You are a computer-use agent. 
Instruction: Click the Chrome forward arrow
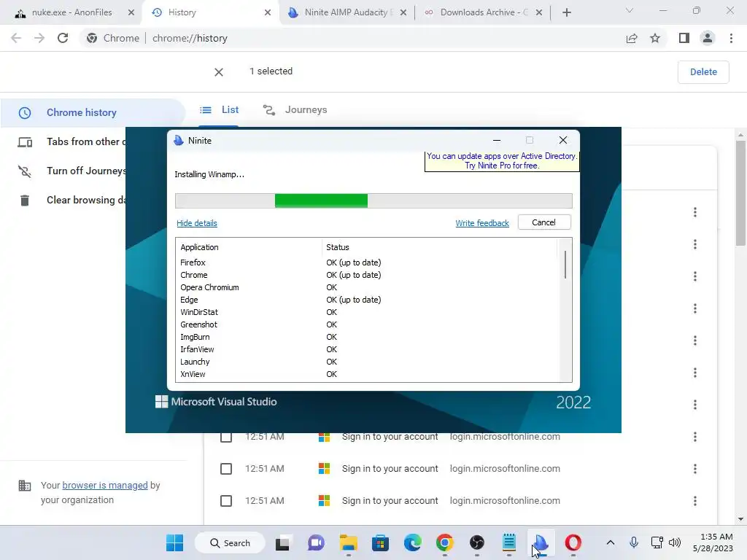point(39,38)
